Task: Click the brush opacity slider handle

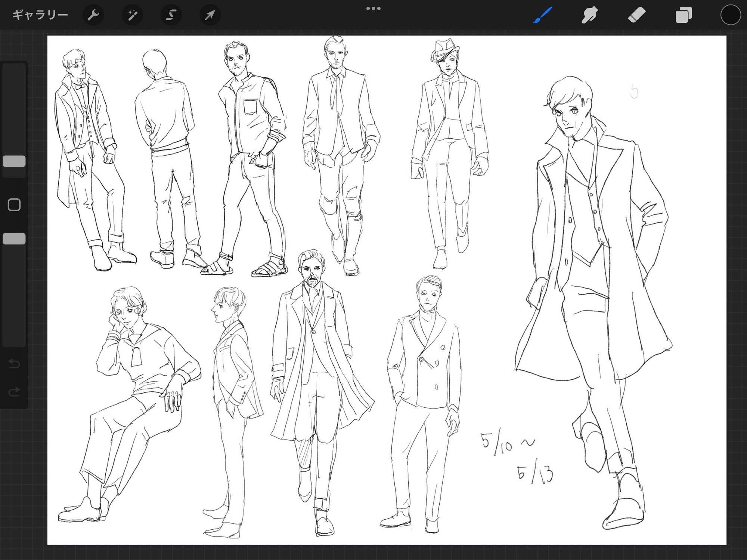Action: pos(14,239)
